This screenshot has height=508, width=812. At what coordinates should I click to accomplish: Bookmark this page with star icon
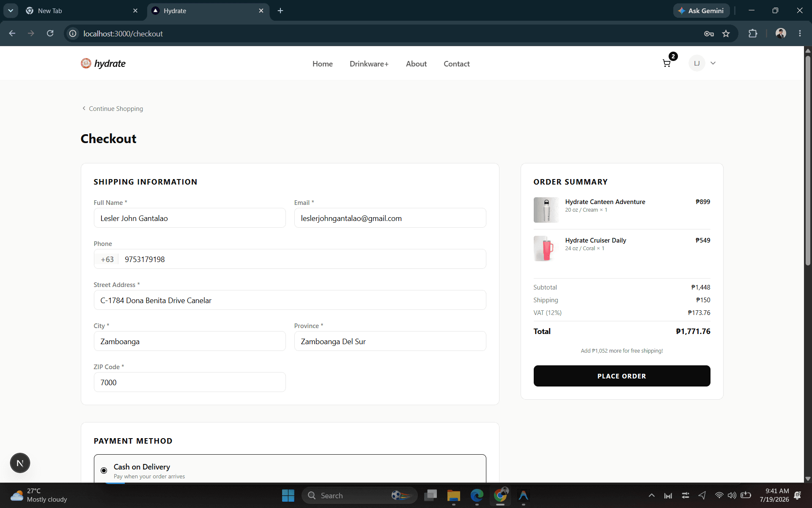pos(726,33)
